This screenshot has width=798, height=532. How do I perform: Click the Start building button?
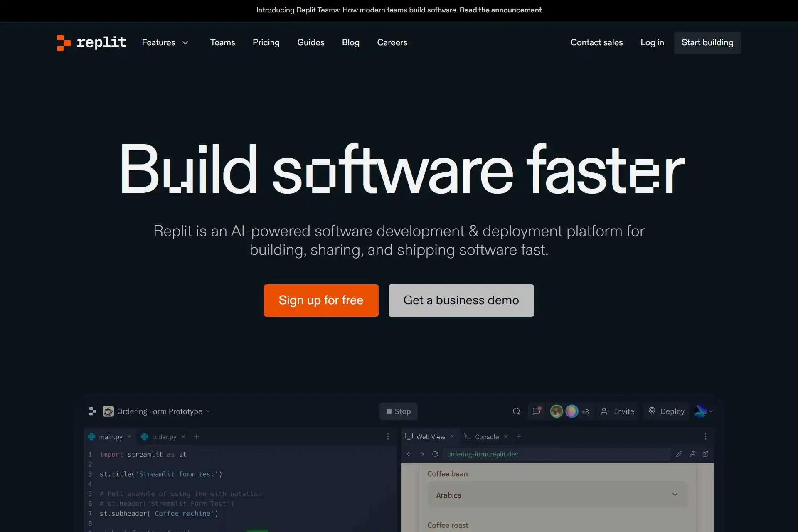707,42
